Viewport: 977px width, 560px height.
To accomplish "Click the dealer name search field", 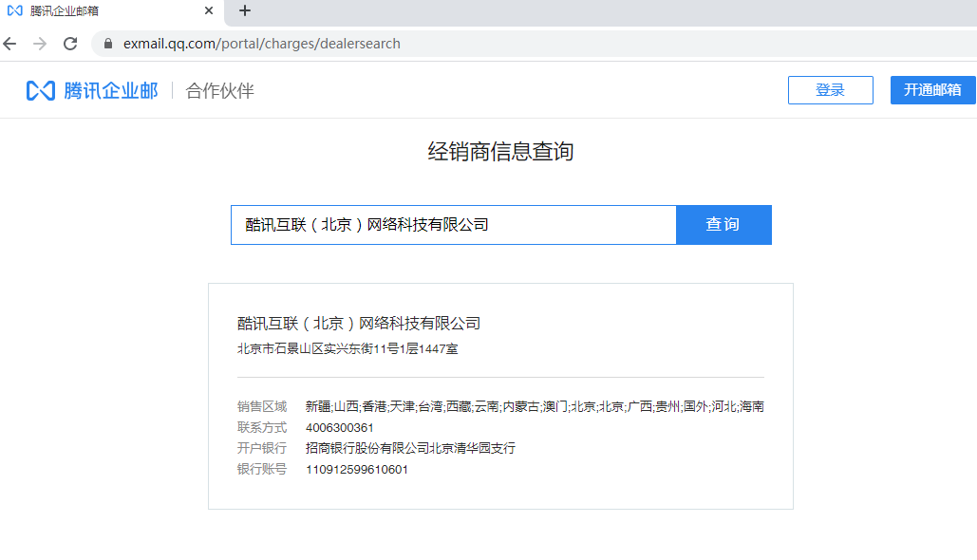I will click(x=454, y=225).
